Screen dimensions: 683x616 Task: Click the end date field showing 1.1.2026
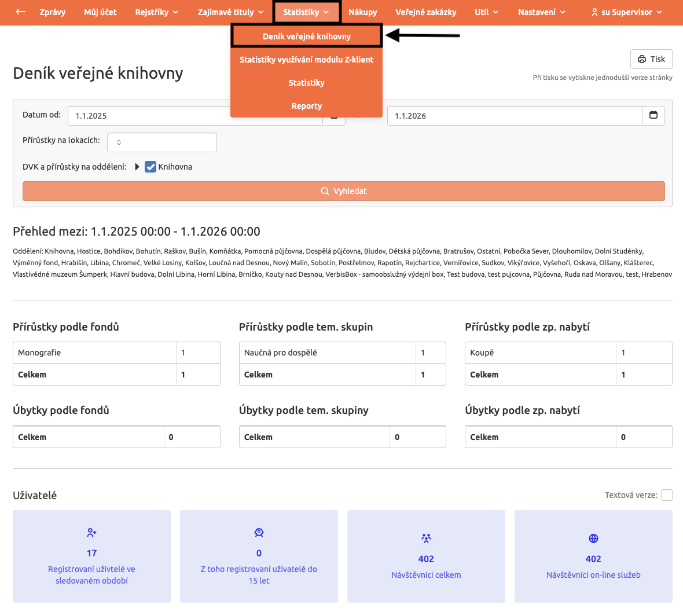pyautogui.click(x=515, y=116)
